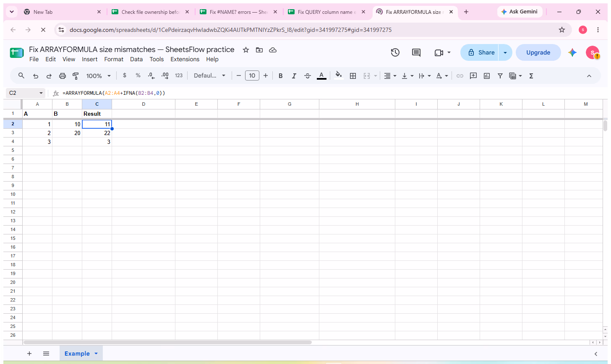
Task: Undo the last action
Action: [36, 76]
